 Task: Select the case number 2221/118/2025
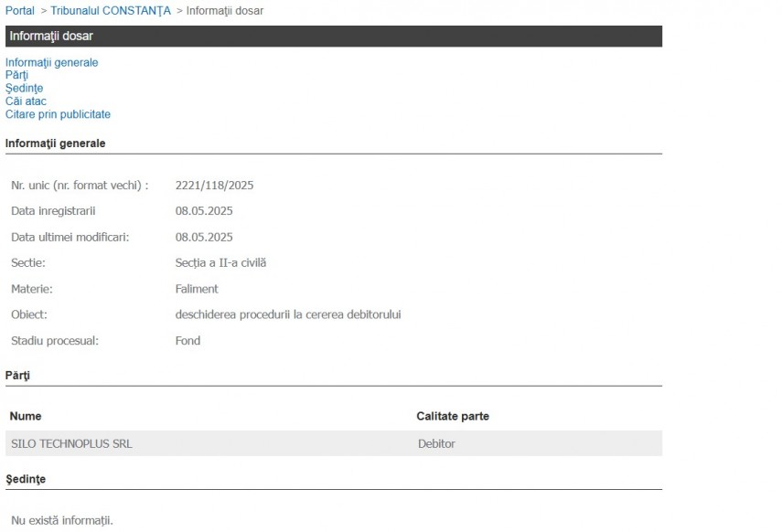214,186
